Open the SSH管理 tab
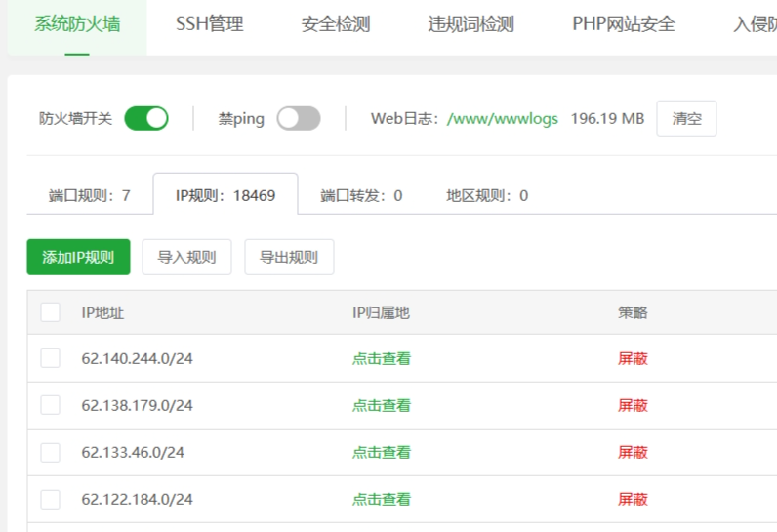The height and width of the screenshot is (532, 777). point(209,24)
